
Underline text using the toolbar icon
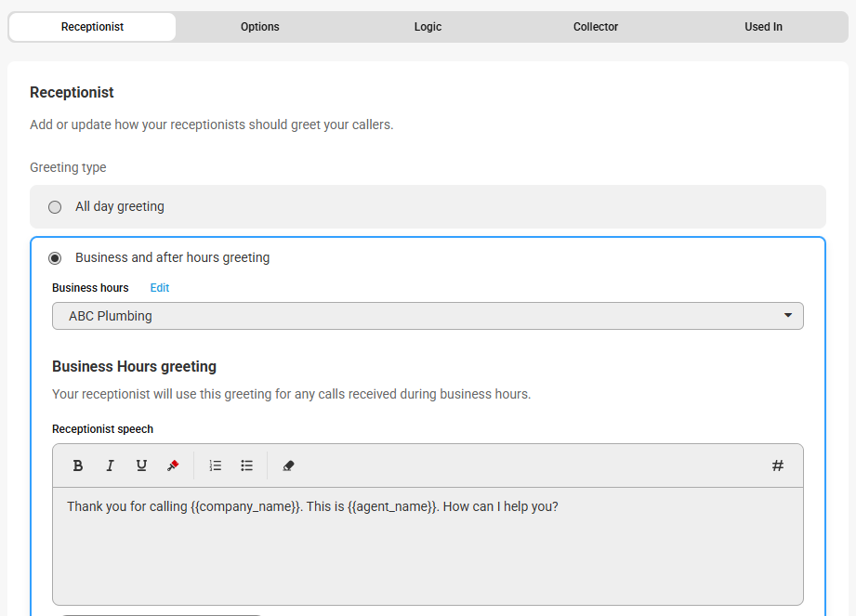[141, 465]
